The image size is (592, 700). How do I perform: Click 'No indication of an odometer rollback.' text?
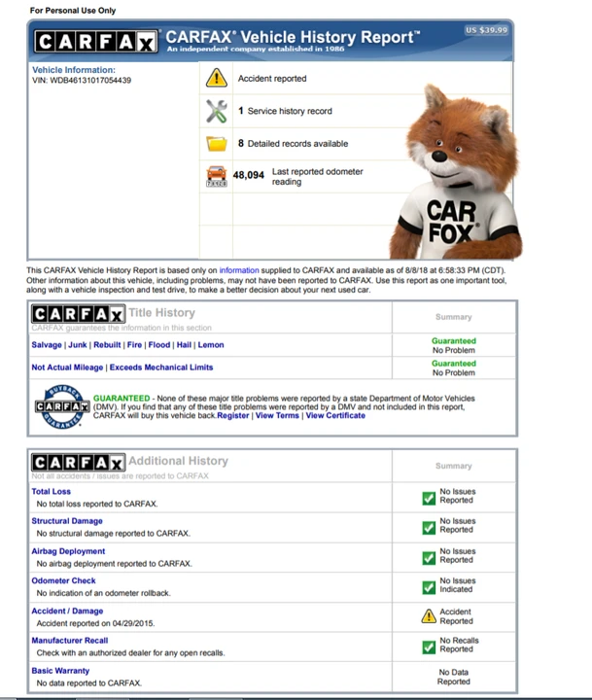pyautogui.click(x=104, y=593)
